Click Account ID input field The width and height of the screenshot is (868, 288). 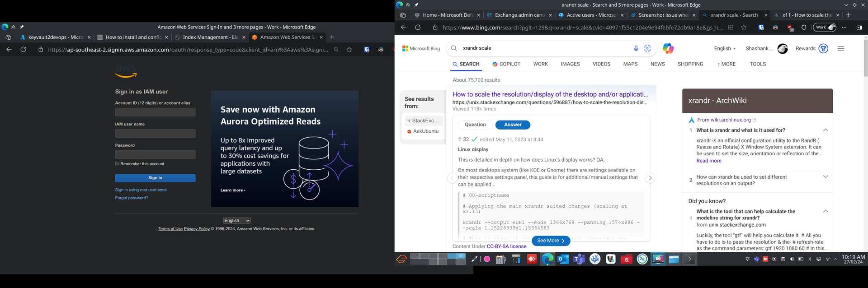click(155, 112)
